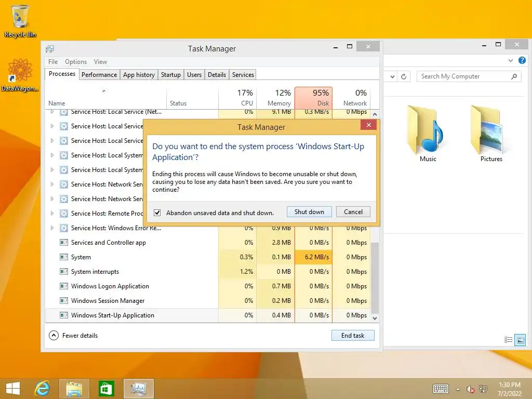
Task: Click the Windows Logon Application process icon
Action: (63, 286)
